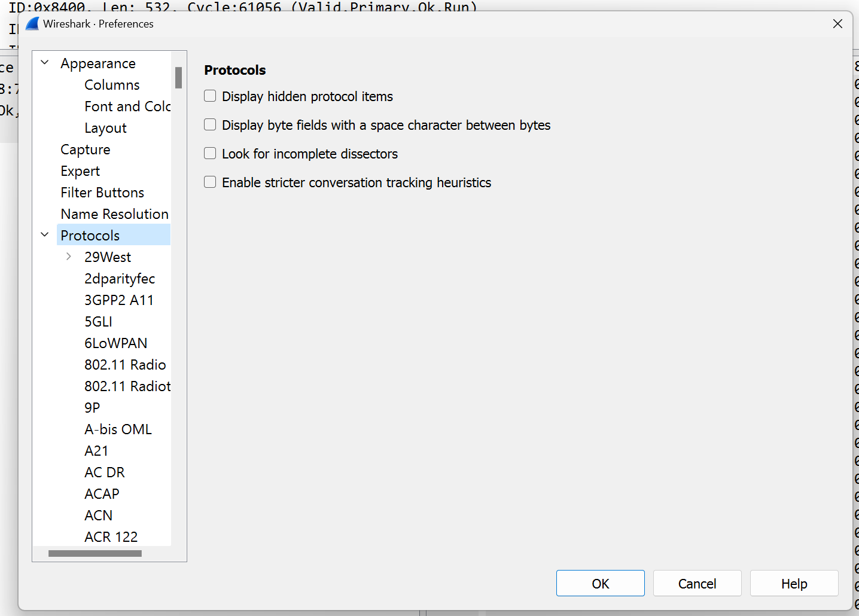Image resolution: width=859 pixels, height=616 pixels.
Task: Click the Cancel button
Action: 697,583
